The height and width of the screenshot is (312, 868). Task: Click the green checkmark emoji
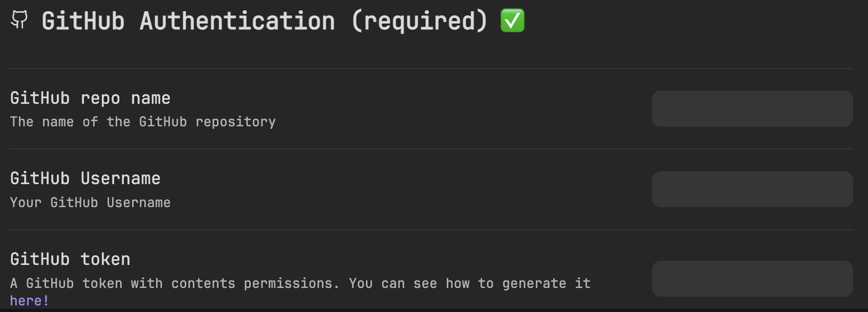pyautogui.click(x=512, y=20)
